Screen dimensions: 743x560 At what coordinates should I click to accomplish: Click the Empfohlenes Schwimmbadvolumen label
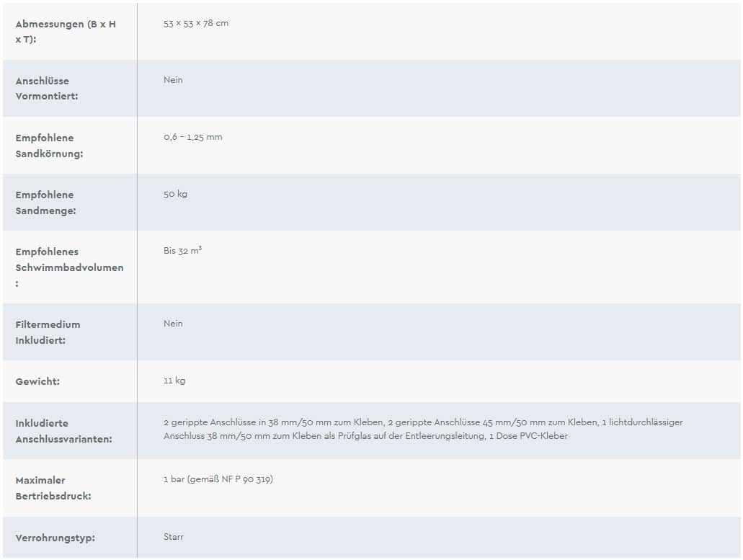pyautogui.click(x=69, y=267)
